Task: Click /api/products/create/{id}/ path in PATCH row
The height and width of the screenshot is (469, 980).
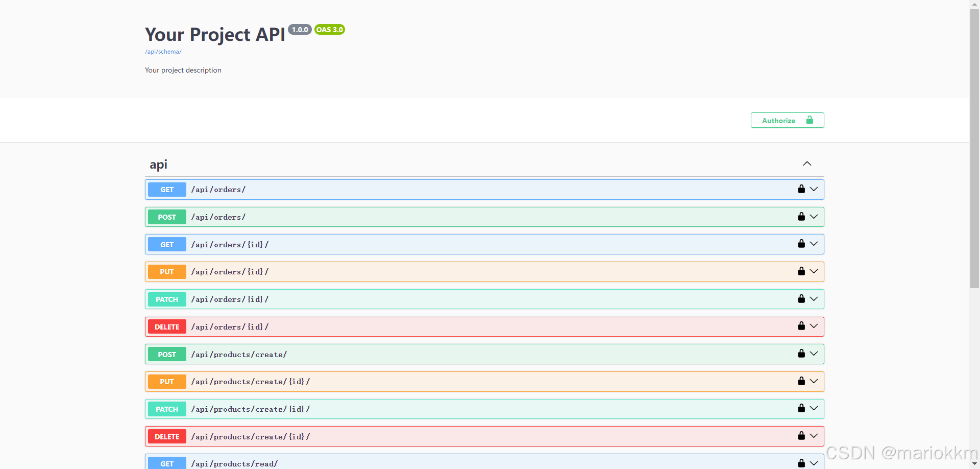Action: click(x=251, y=409)
